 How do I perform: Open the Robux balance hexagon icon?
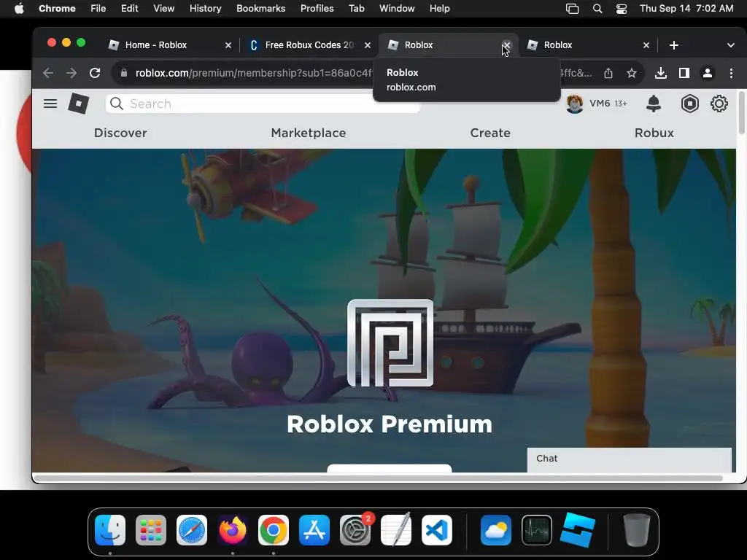[x=689, y=104]
